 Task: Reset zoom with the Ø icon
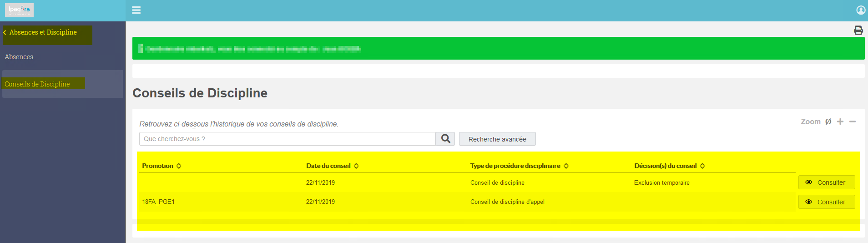tap(828, 121)
